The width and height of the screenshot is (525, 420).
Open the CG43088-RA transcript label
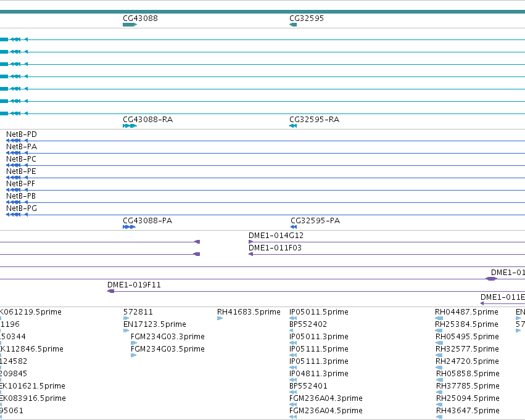tap(147, 120)
